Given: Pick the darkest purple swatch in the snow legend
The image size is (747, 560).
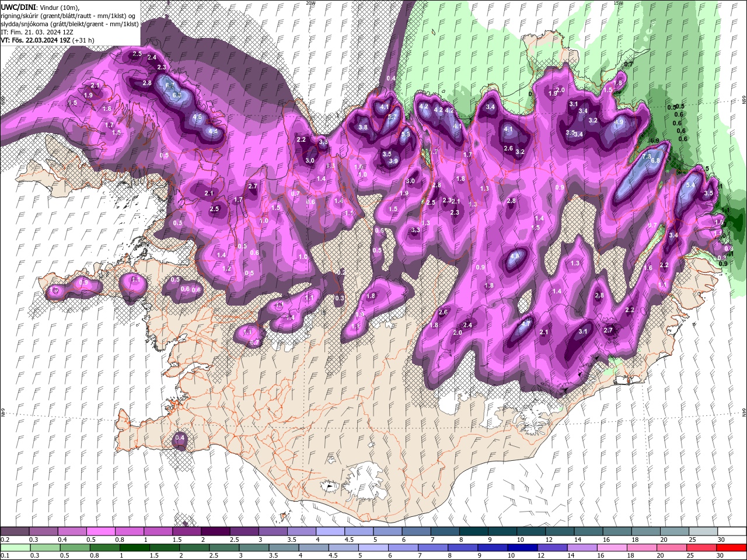Looking at the screenshot, I should point(215,531).
